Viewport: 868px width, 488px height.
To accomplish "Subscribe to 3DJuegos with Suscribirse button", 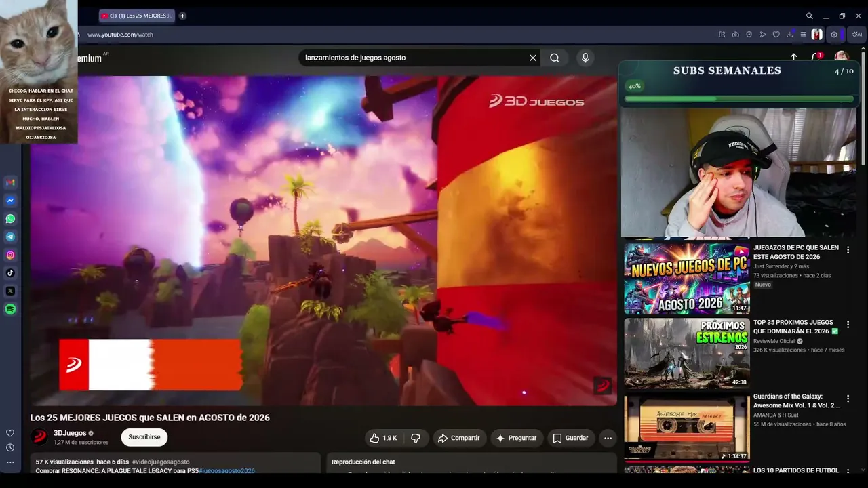I will 144,437.
